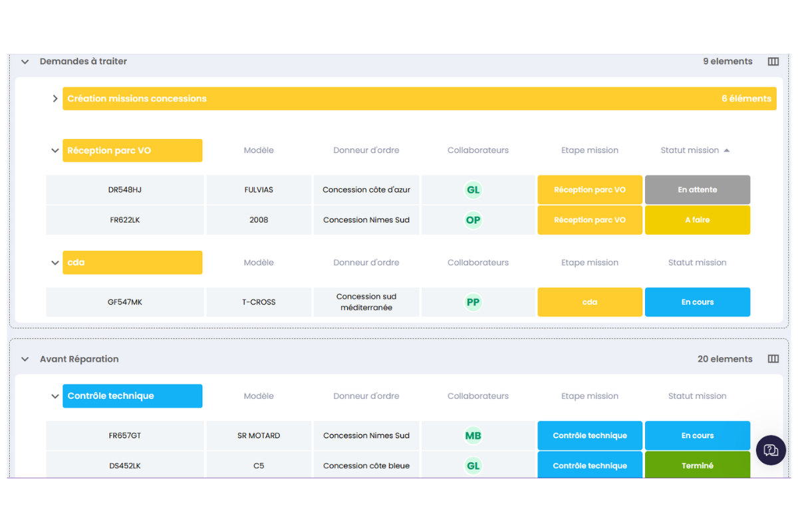This screenshot has width=798, height=532.
Task: Click Statut mission header in cda group
Action: coord(698,263)
